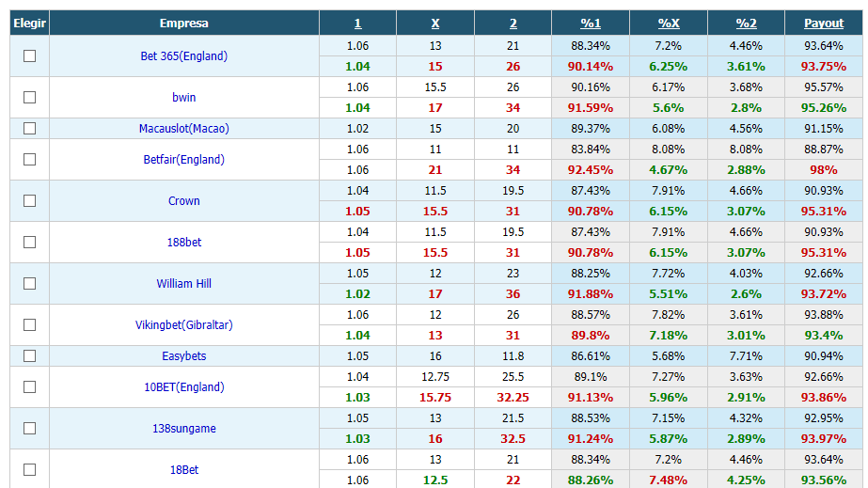Viewport: 868px width, 488px height.
Task: Sort by the %2 column header
Action: (746, 24)
